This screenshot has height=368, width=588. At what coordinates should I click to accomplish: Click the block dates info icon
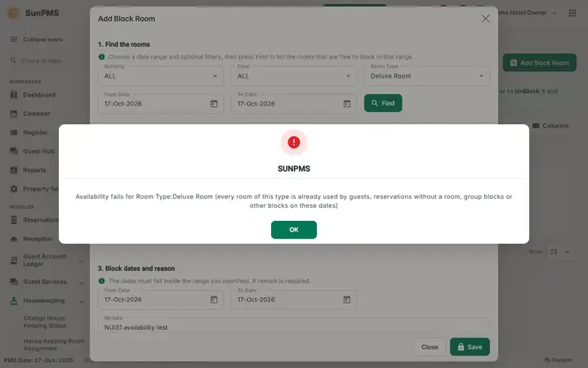[x=101, y=280]
